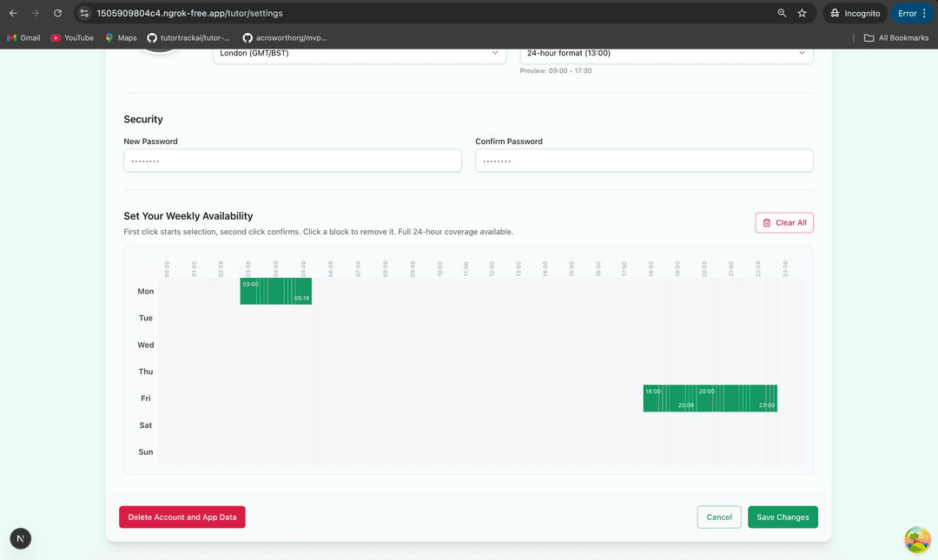Click the Tue row label
The height and width of the screenshot is (560, 938).
point(146,318)
